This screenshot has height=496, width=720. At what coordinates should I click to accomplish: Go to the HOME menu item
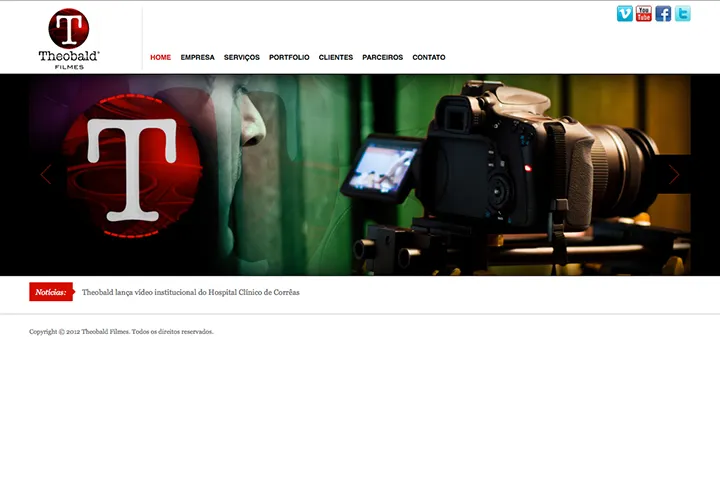point(160,57)
